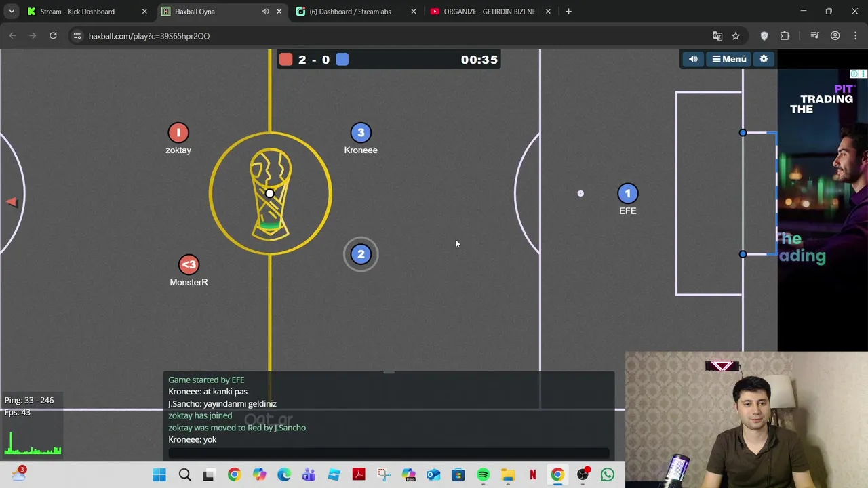Open OBS Studio from taskbar
This screenshot has height=488, width=868.
[x=583, y=475]
